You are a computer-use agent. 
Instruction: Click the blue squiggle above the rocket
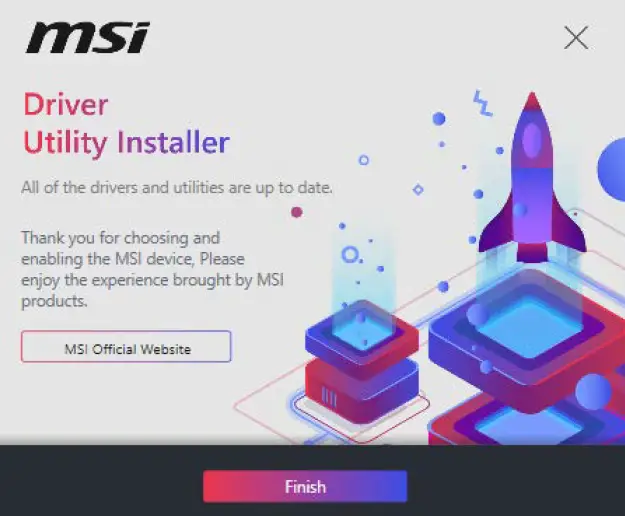[x=483, y=103]
